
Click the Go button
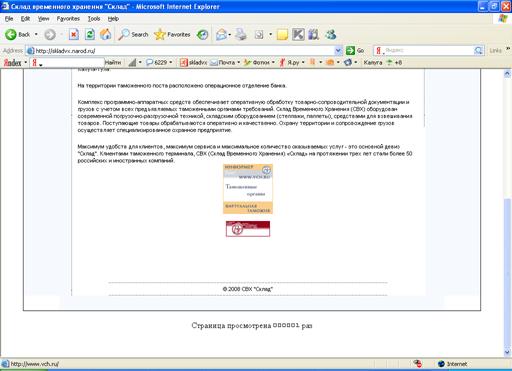click(355, 51)
